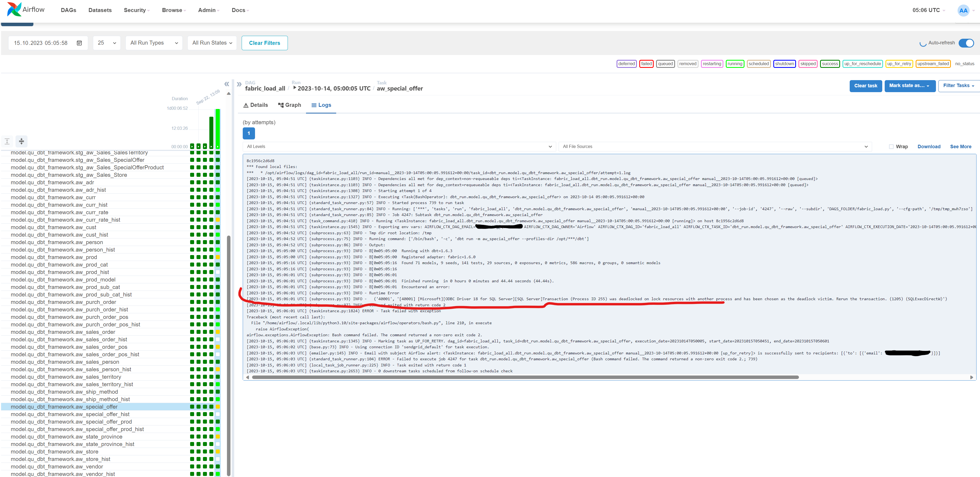Image resolution: width=980 pixels, height=477 pixels.
Task: Click the See More link above the logs
Action: pyautogui.click(x=961, y=146)
